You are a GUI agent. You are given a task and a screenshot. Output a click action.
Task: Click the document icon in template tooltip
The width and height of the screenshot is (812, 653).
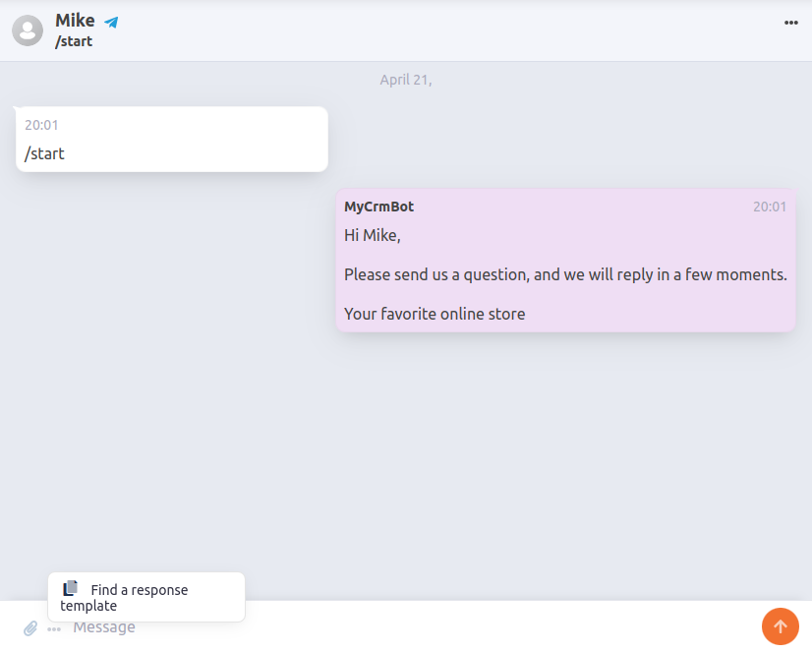tap(70, 588)
